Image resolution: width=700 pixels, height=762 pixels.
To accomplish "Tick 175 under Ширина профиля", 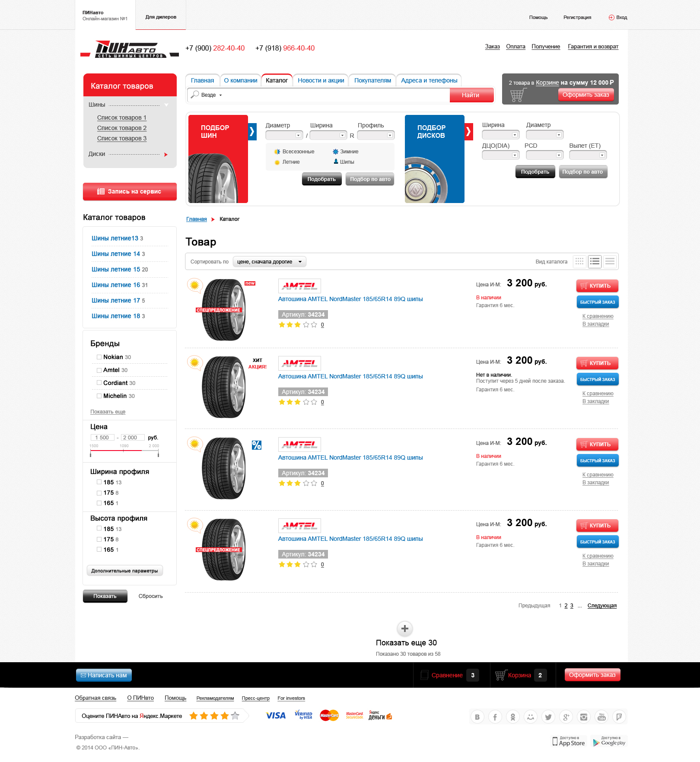I will point(99,492).
